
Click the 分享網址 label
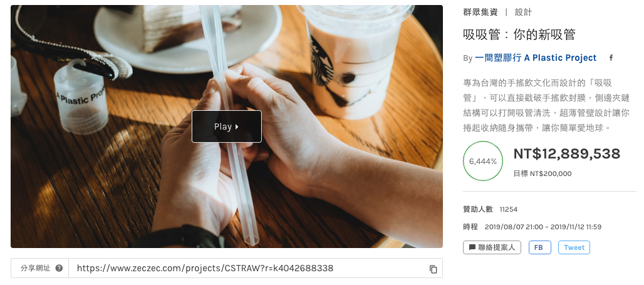tap(35, 268)
